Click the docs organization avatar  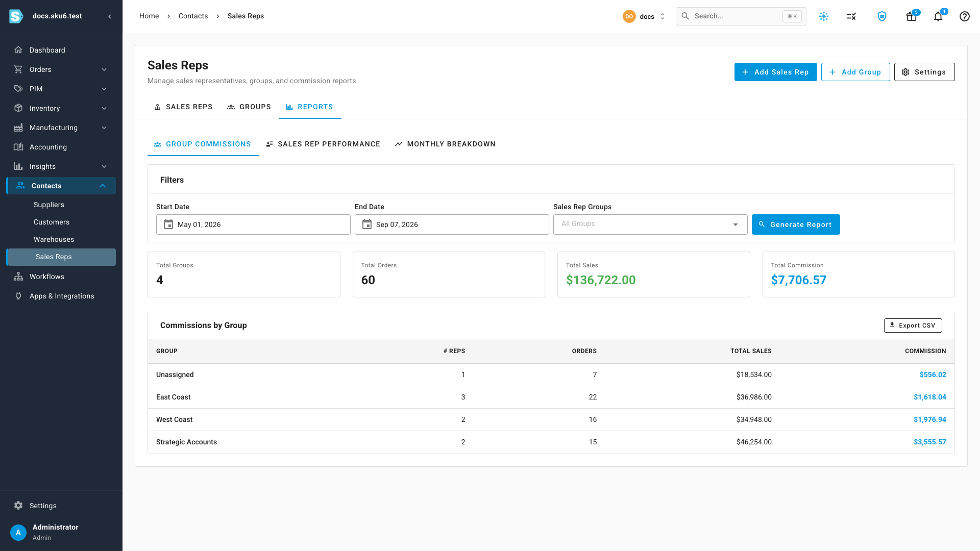coord(629,16)
